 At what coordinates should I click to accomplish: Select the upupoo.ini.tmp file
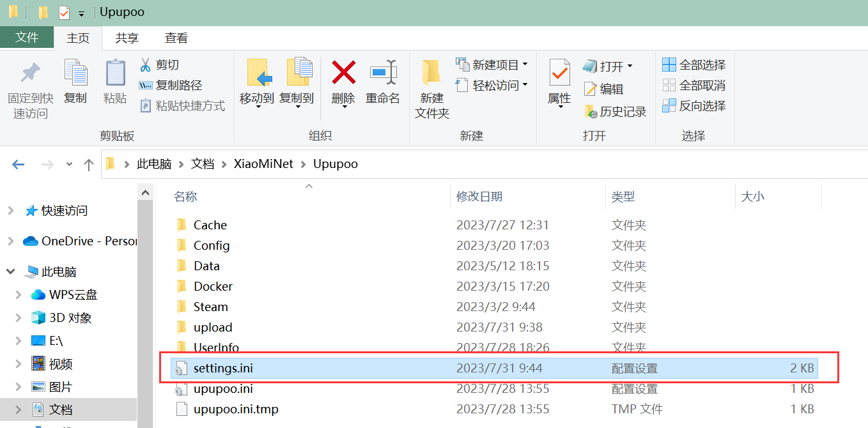236,409
